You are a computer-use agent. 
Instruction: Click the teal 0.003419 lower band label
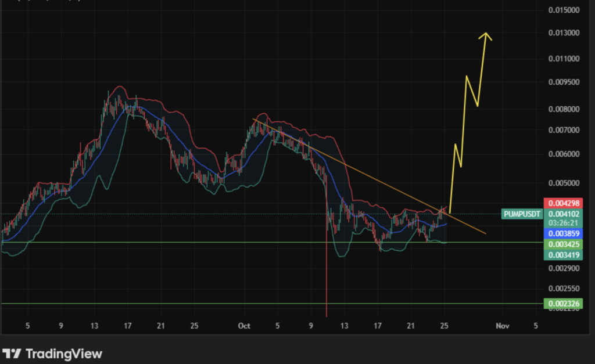tap(562, 255)
